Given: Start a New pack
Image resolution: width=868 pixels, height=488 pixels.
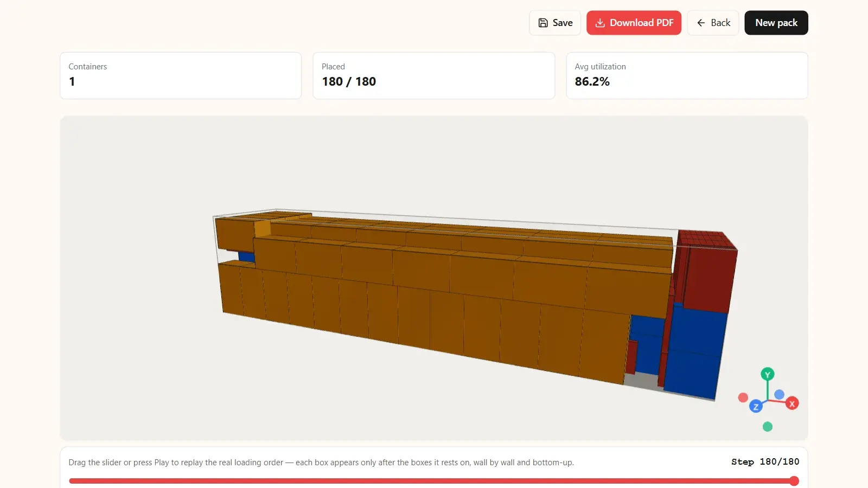Looking at the screenshot, I should pos(776,23).
